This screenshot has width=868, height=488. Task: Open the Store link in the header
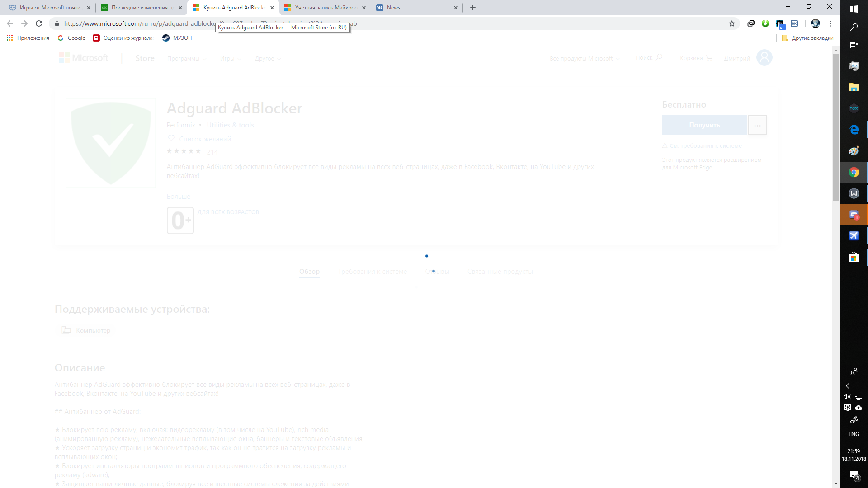145,58
